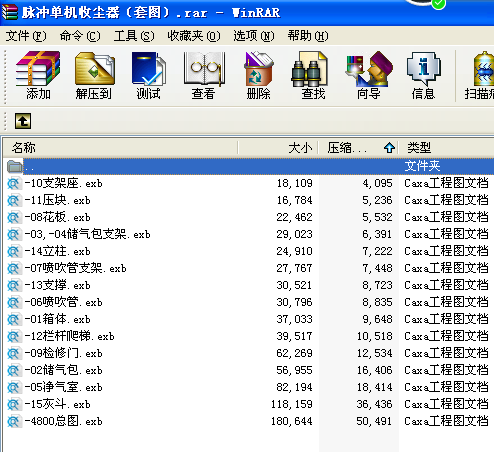The image size is (494, 452).
Task: Click the Add (添加) toolbar icon
Action: click(38, 75)
